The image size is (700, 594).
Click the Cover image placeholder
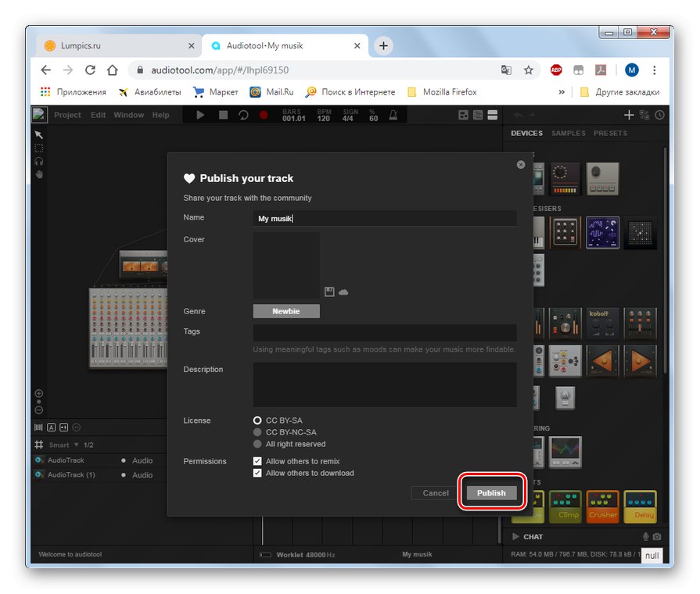pyautogui.click(x=286, y=265)
